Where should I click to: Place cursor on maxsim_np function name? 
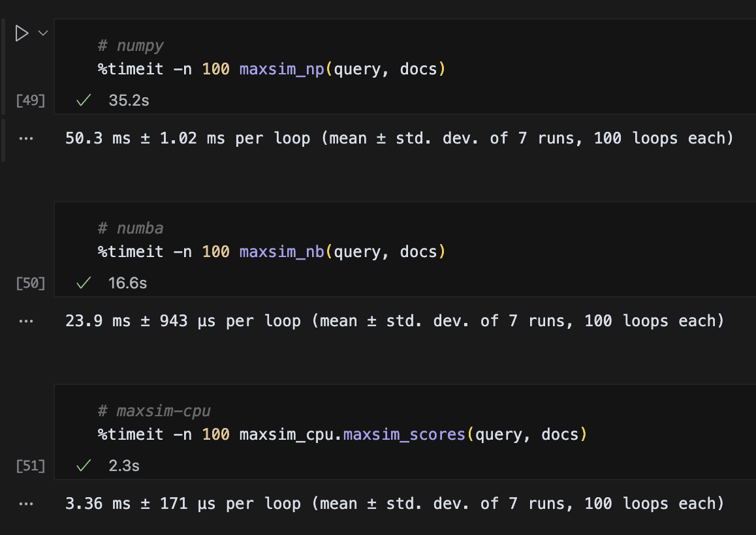[x=281, y=69]
